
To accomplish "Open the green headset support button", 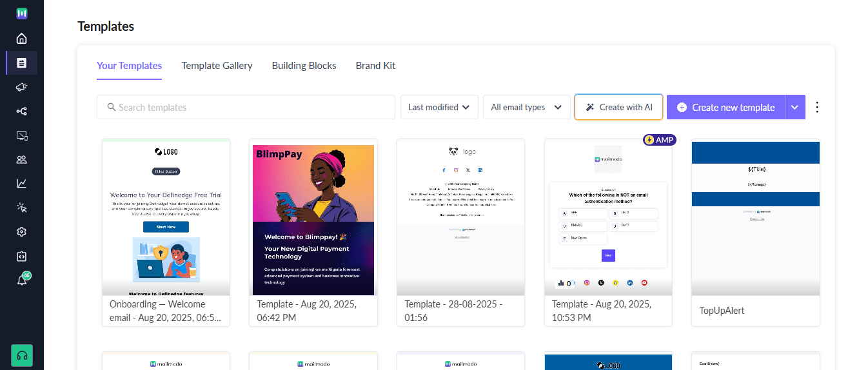I will click(x=22, y=355).
